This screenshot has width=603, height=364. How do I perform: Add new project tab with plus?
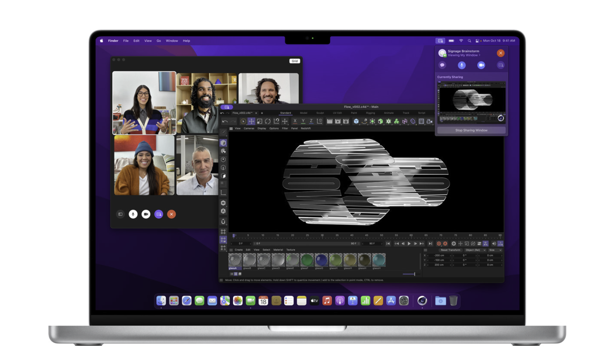click(262, 113)
